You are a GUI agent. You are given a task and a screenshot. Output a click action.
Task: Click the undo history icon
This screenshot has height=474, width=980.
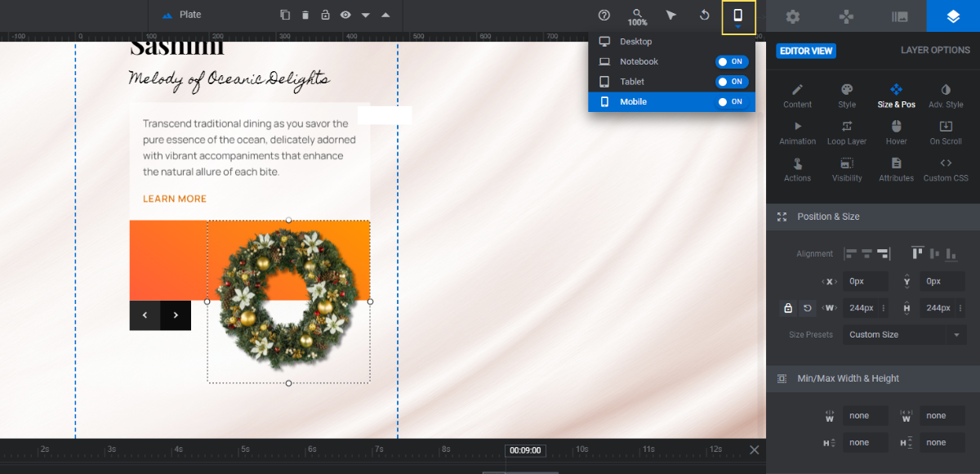coord(705,16)
